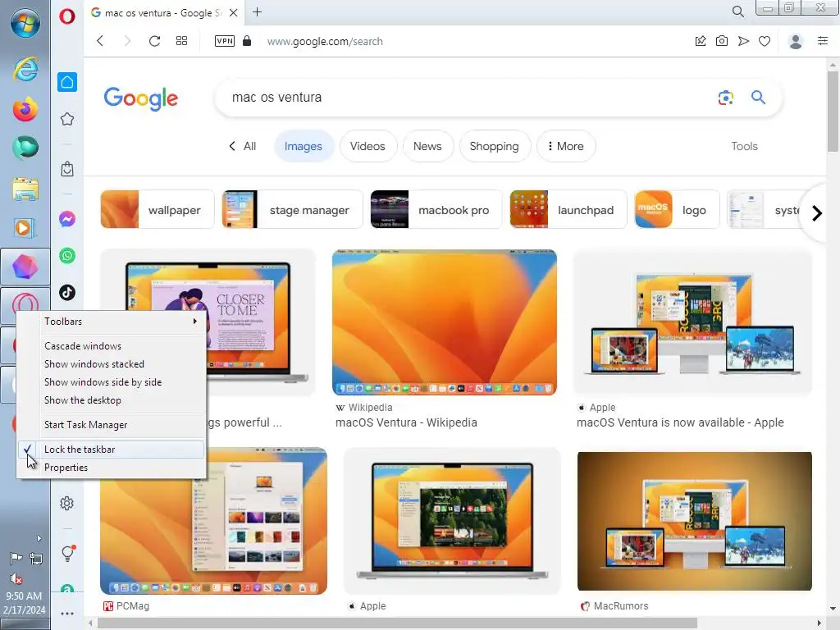
Task: Filter by logo chip
Action: coord(677,209)
